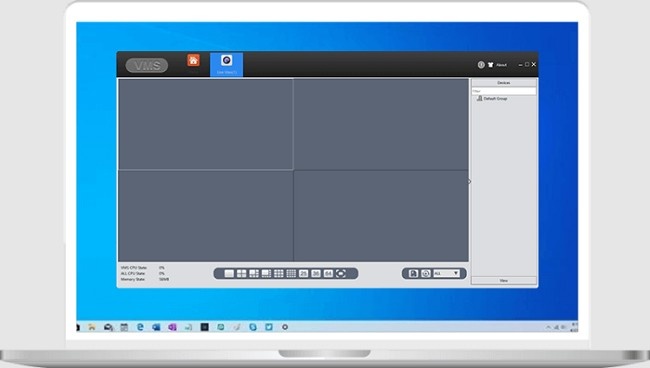Image resolution: width=650 pixels, height=368 pixels.
Task: Open the About link
Action: (x=501, y=65)
